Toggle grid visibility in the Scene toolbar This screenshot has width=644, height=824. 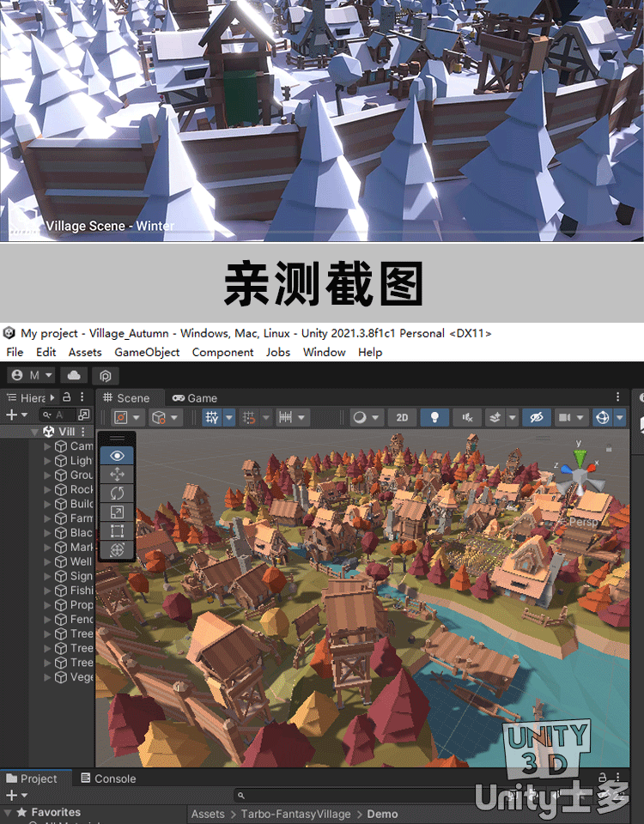click(212, 417)
